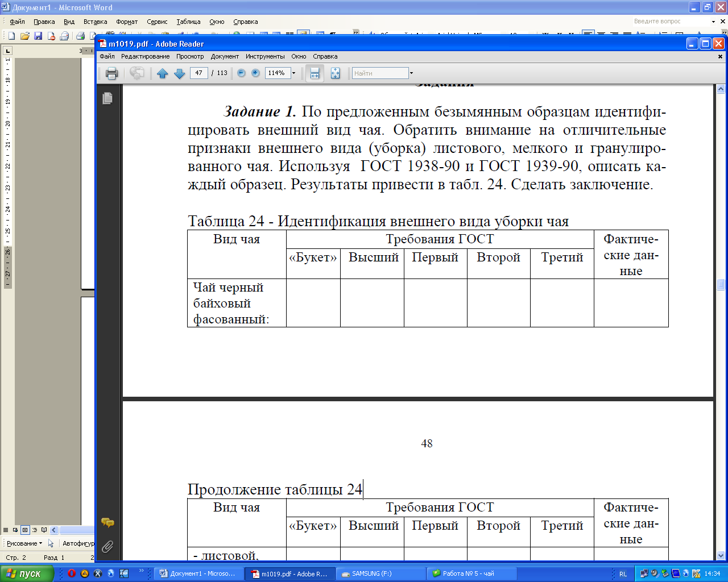Viewport: 728px width, 582px height.
Task: Click zoom out minus button in Reader
Action: click(241, 73)
